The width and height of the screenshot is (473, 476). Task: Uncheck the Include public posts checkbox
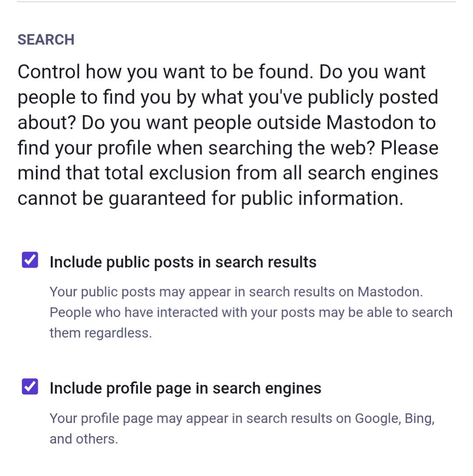30,260
